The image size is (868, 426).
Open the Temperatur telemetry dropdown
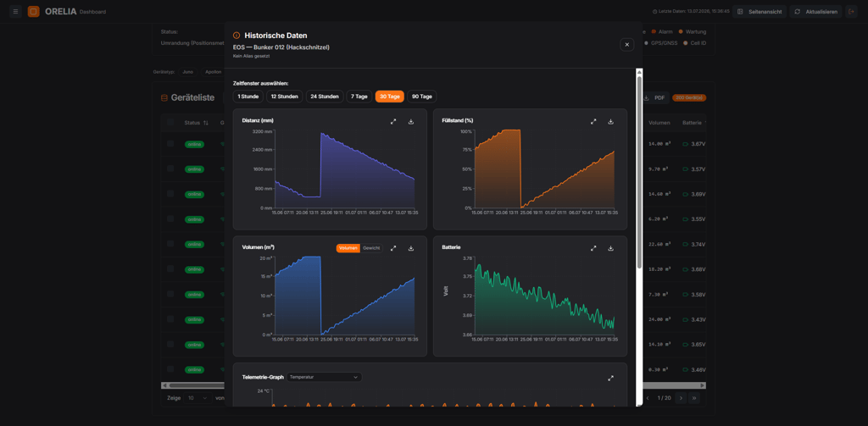coord(324,377)
